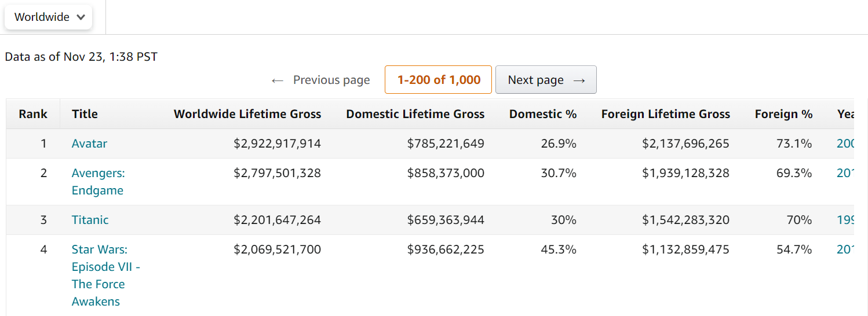The image size is (868, 316).
Task: Go to Previous page
Action: pos(320,80)
